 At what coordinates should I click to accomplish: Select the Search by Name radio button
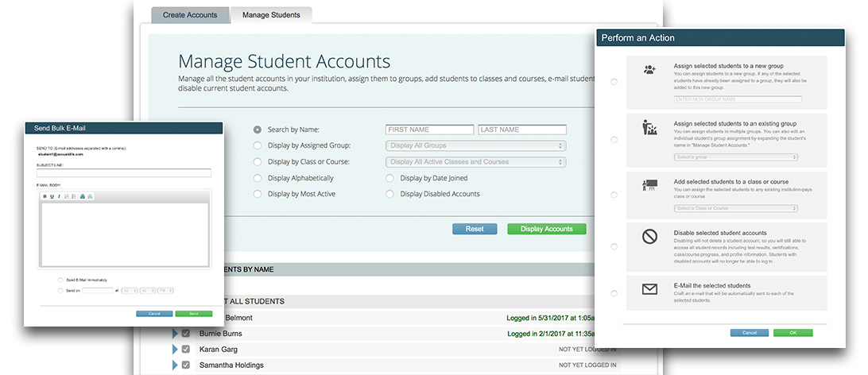[257, 130]
